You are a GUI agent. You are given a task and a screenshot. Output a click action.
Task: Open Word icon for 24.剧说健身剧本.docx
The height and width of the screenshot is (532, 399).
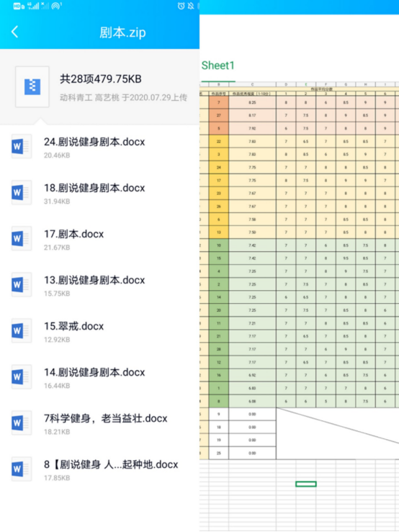point(21,146)
